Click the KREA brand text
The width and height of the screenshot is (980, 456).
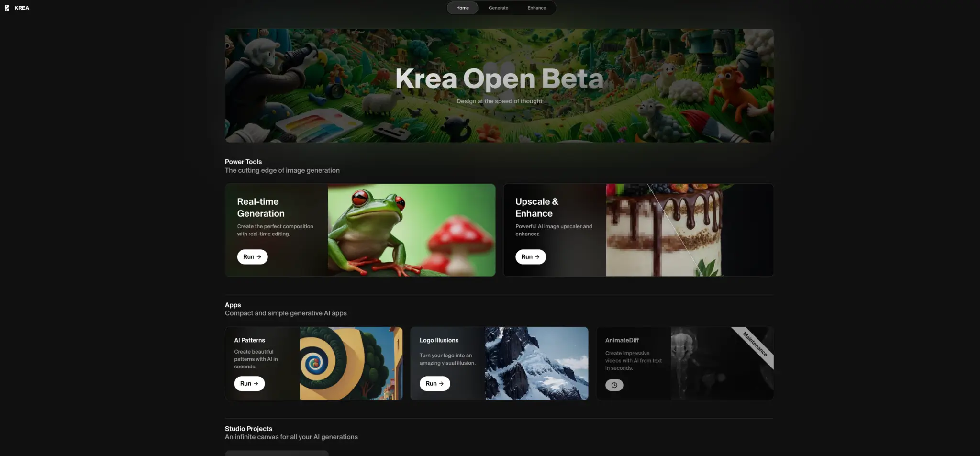(x=22, y=8)
